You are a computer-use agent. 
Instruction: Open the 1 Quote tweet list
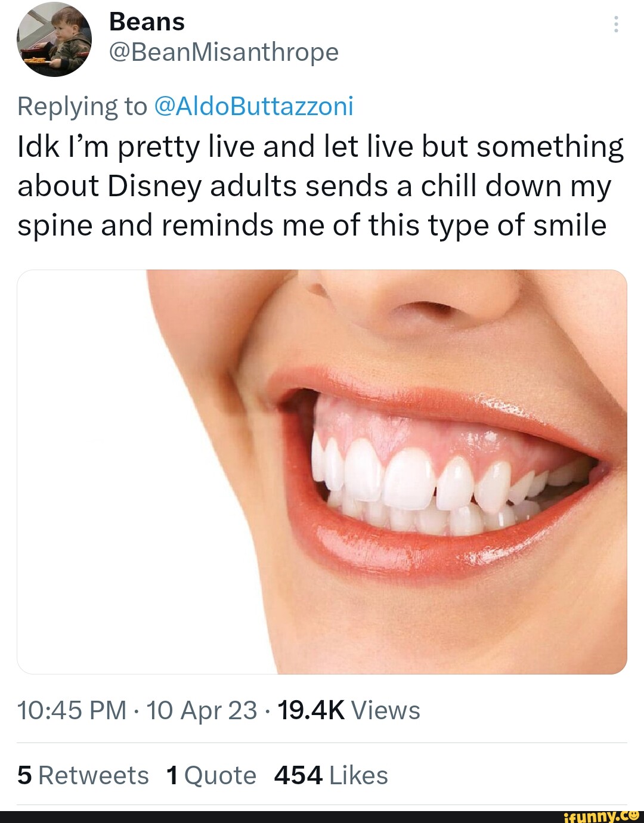211,775
